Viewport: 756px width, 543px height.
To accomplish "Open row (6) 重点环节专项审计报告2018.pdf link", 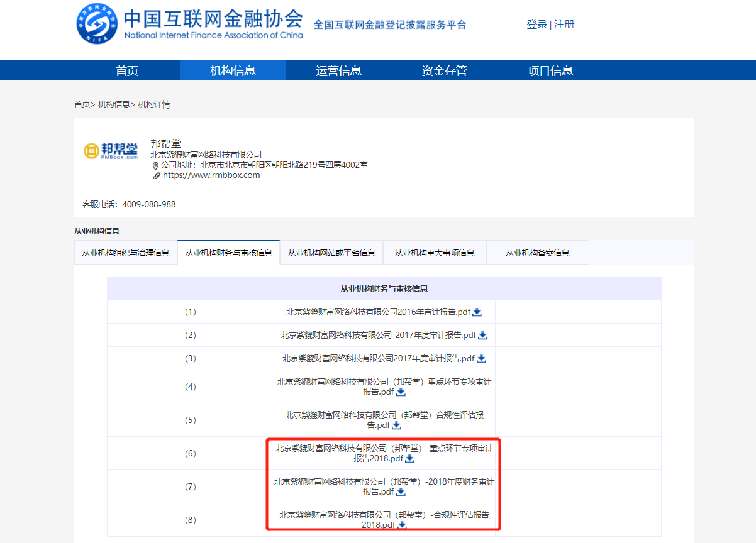I will [384, 453].
